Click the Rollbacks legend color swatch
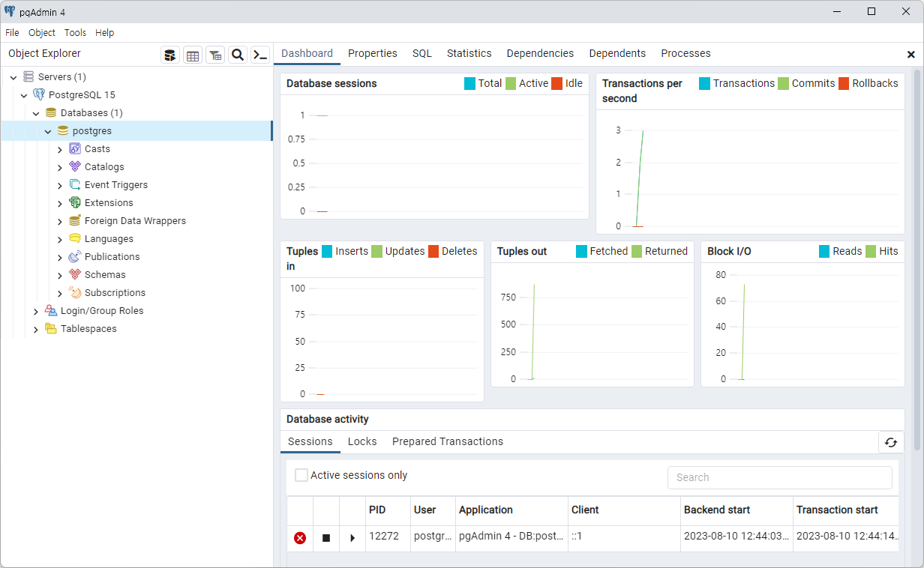The width and height of the screenshot is (924, 568). tap(844, 84)
